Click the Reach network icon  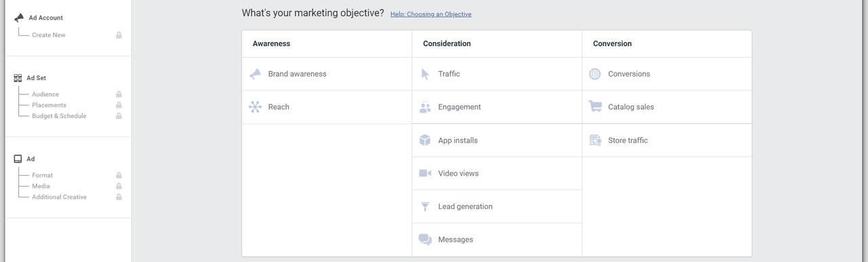tap(255, 107)
